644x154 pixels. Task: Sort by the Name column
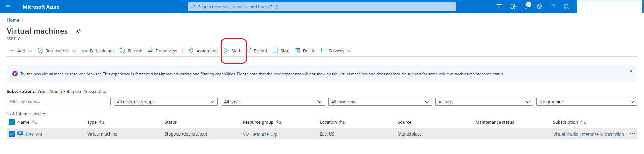coord(28,122)
